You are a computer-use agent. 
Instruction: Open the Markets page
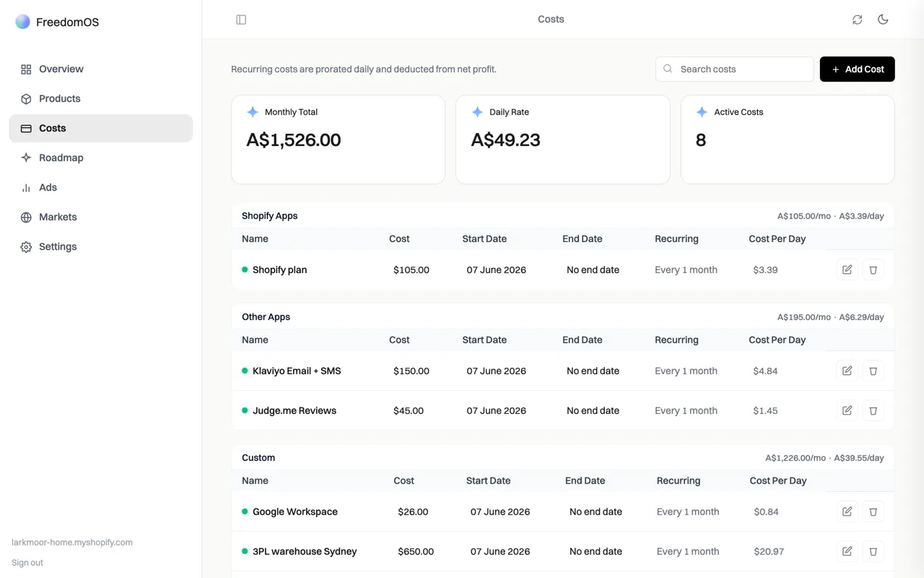point(101,217)
